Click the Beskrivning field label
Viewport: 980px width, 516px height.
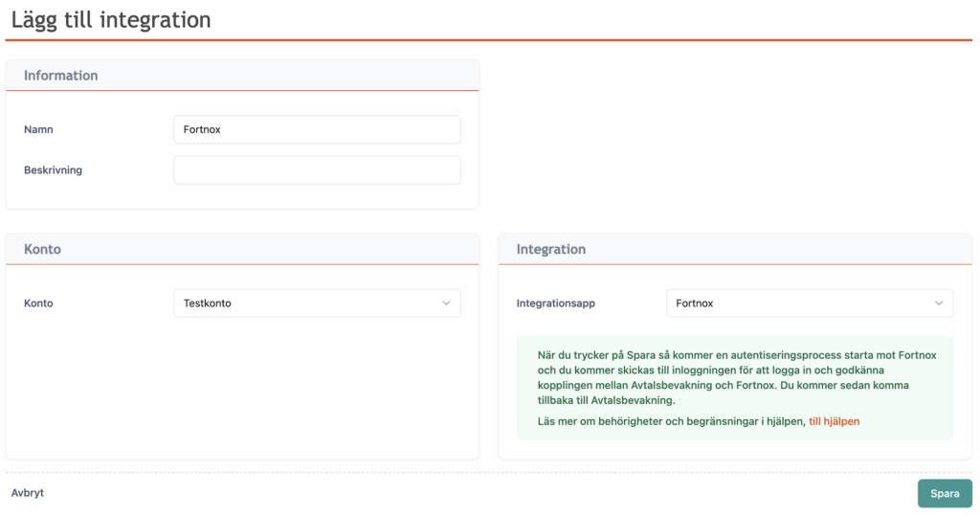point(53,170)
